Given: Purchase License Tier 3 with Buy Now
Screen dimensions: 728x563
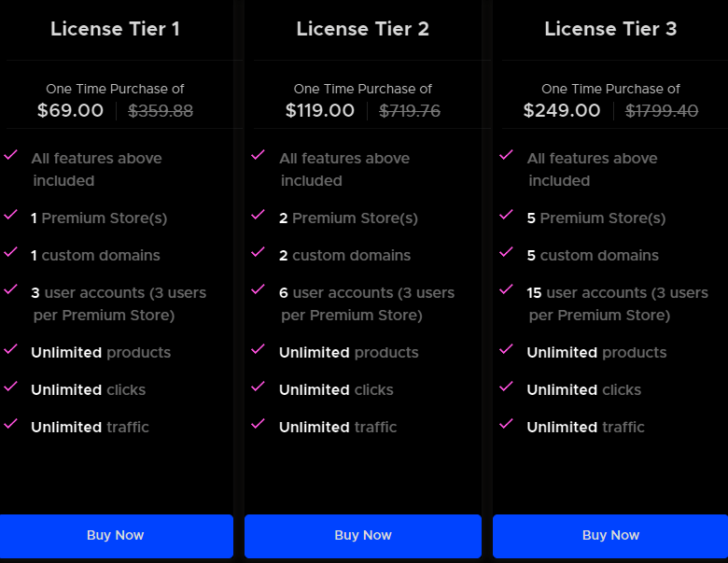Looking at the screenshot, I should click(610, 535).
